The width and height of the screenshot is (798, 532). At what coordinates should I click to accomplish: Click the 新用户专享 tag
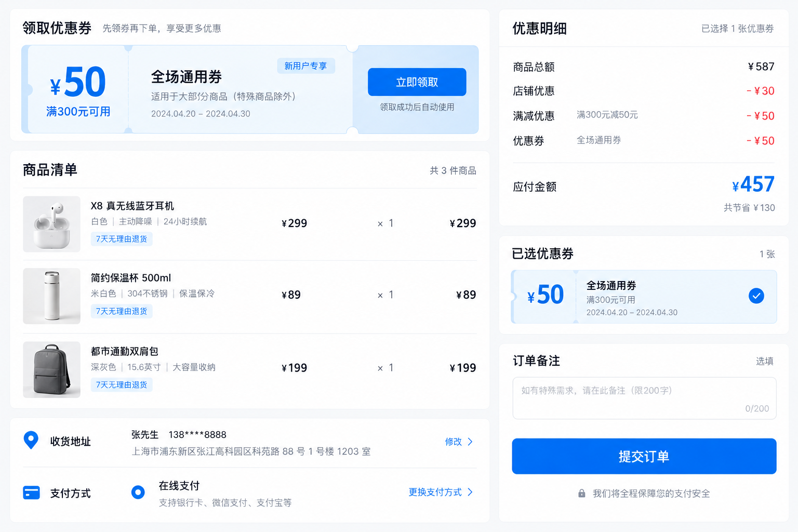pyautogui.click(x=306, y=66)
